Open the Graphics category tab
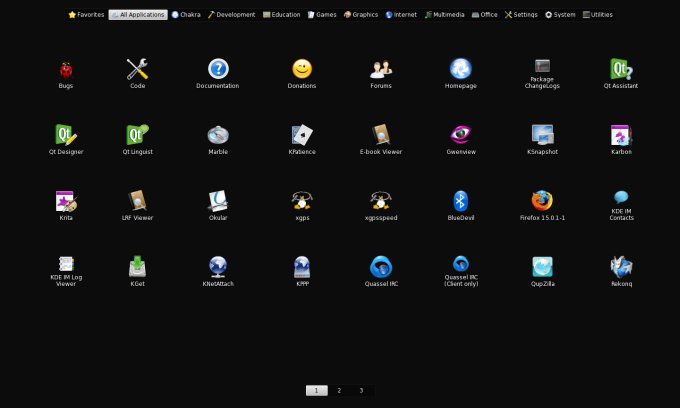 point(361,15)
